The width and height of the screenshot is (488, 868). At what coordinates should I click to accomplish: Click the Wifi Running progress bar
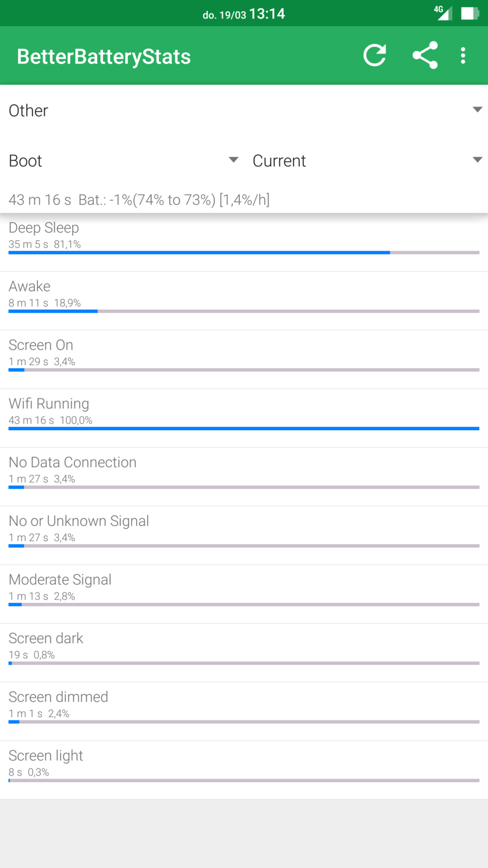point(244,429)
